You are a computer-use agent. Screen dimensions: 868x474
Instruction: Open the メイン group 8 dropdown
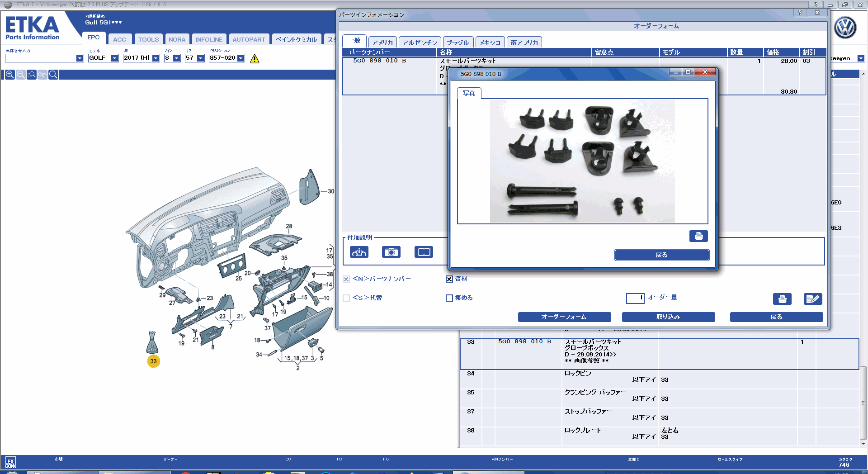point(176,58)
